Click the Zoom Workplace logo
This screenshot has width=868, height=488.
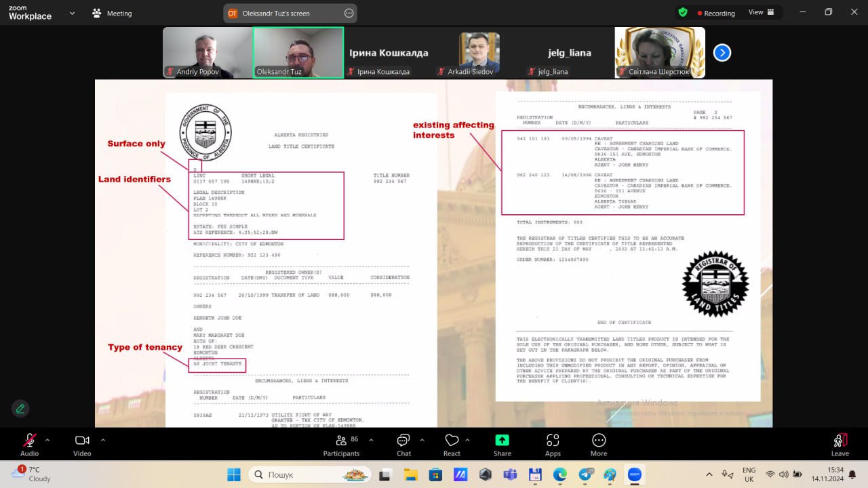pos(30,13)
